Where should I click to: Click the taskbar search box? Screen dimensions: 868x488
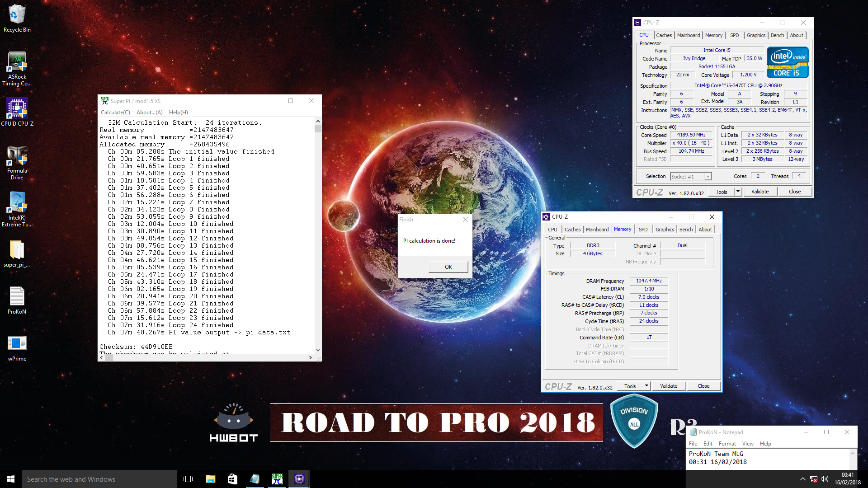[x=99, y=479]
